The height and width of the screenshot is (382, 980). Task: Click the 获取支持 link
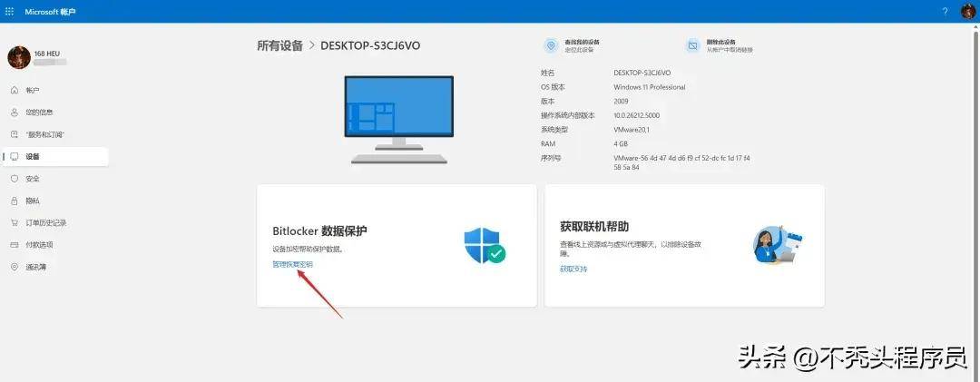573,269
